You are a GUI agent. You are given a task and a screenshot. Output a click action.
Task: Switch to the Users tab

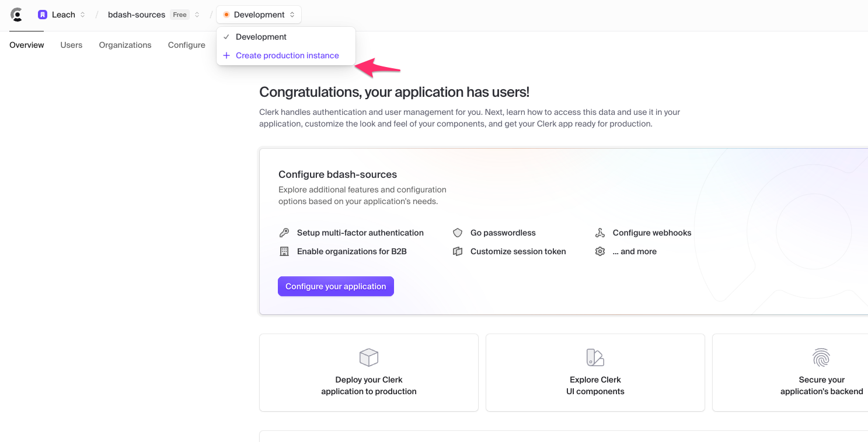pyautogui.click(x=71, y=45)
